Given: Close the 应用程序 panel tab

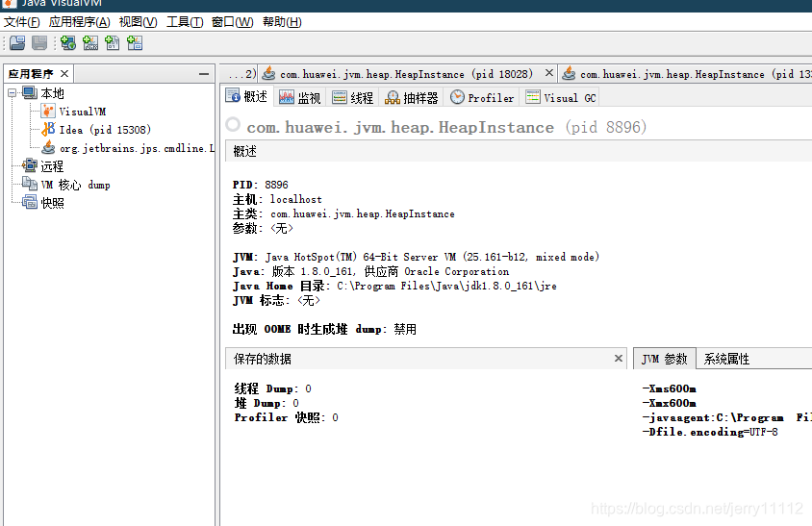Looking at the screenshot, I should click(x=64, y=73).
